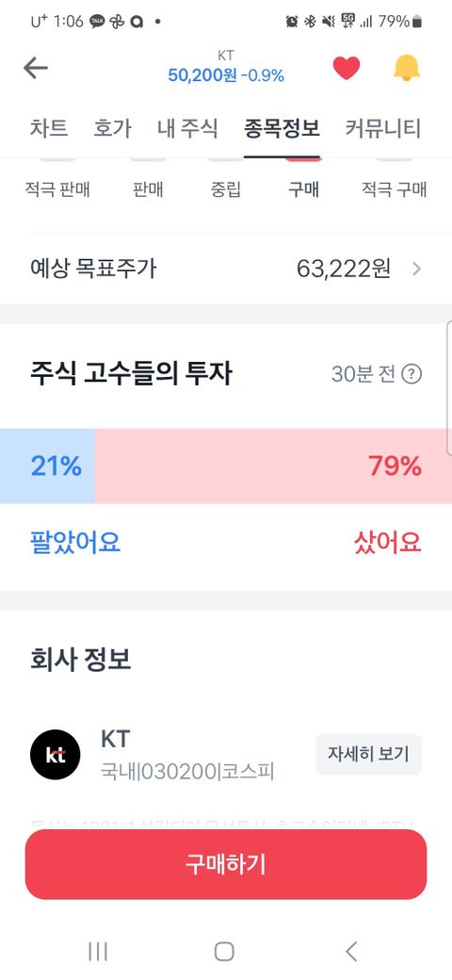The image size is (452, 980).
Task: Tap the yellow bell alert icon
Action: click(407, 68)
